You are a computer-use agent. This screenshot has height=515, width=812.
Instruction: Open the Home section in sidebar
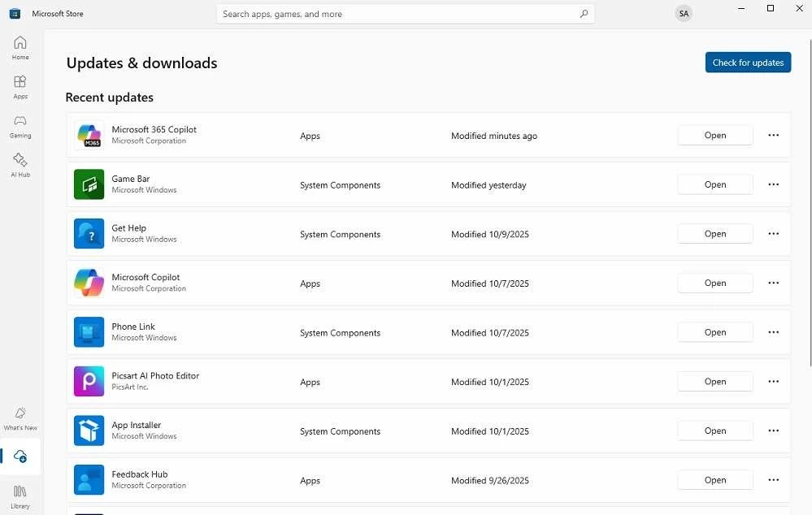20,47
